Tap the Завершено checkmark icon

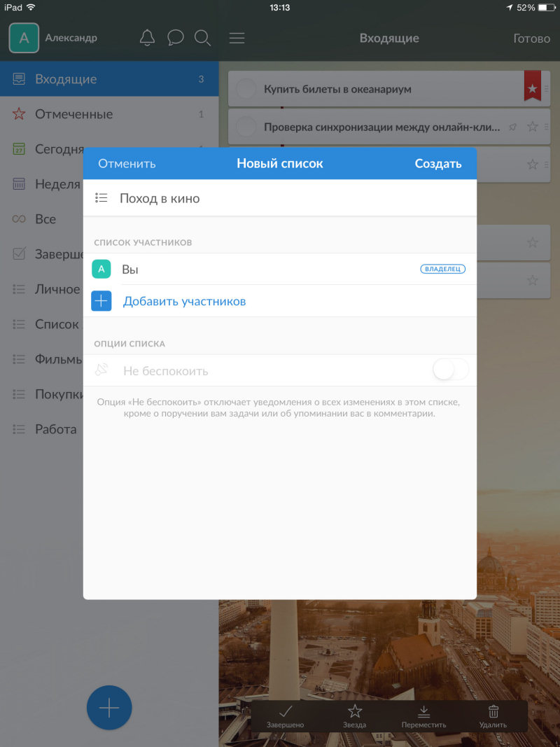pos(285,712)
